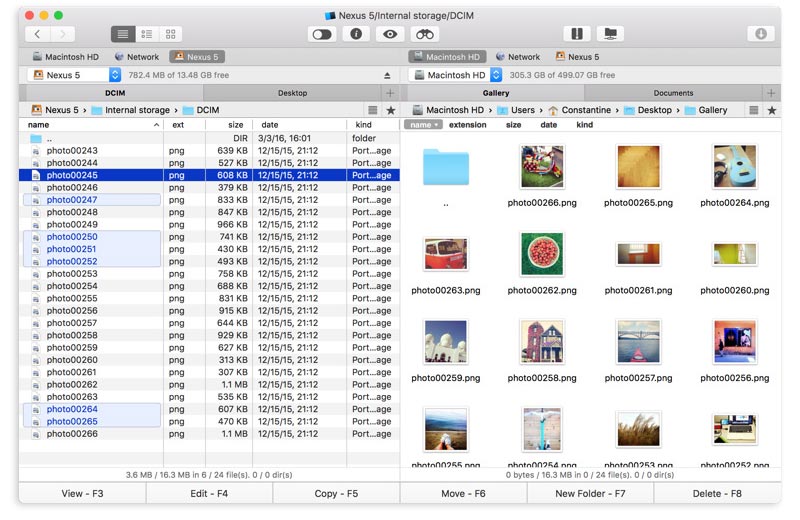
Task: Click the Move - F6 button
Action: click(463, 493)
